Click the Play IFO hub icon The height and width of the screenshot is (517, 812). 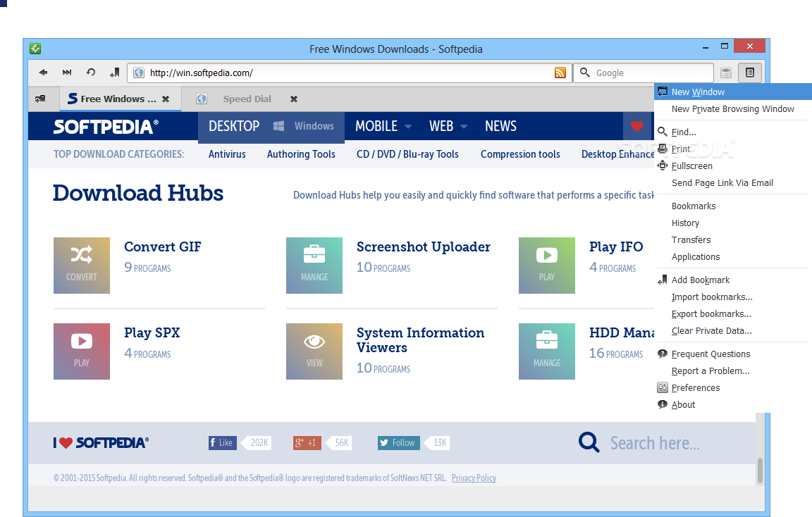[x=547, y=266]
